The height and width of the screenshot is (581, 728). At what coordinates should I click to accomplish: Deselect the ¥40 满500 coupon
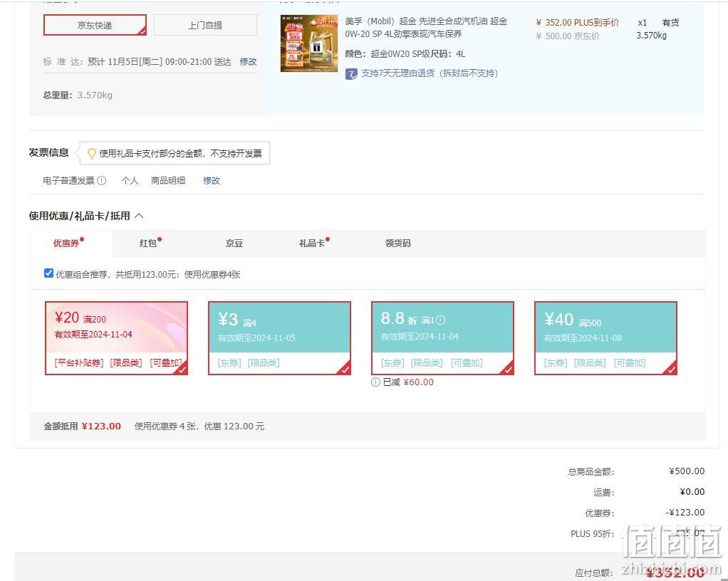pyautogui.click(x=606, y=337)
